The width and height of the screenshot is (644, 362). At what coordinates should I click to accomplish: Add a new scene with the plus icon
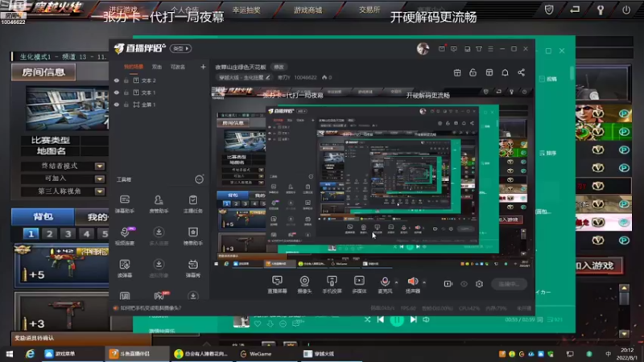[203, 67]
